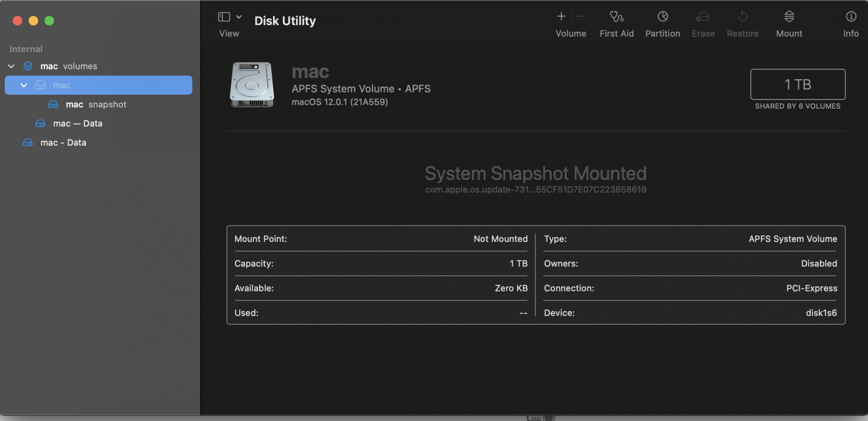This screenshot has height=421, width=868.
Task: Collapse the selected mac volume
Action: click(x=24, y=85)
